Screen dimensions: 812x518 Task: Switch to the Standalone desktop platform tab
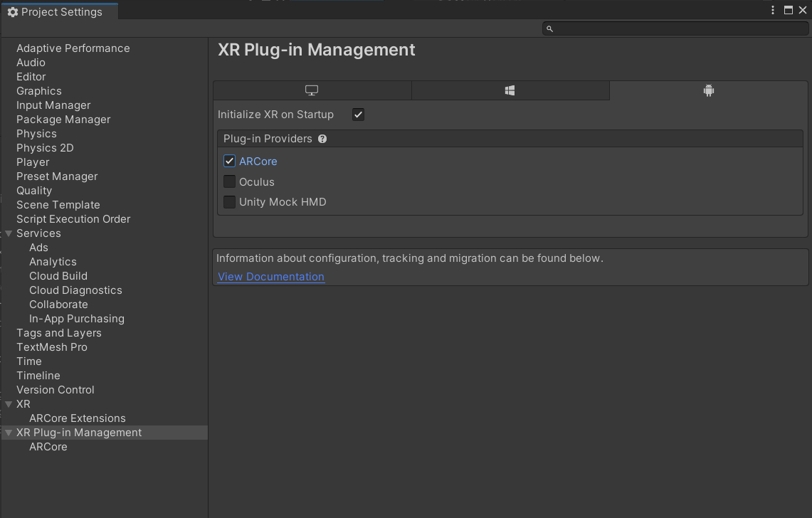(x=312, y=90)
